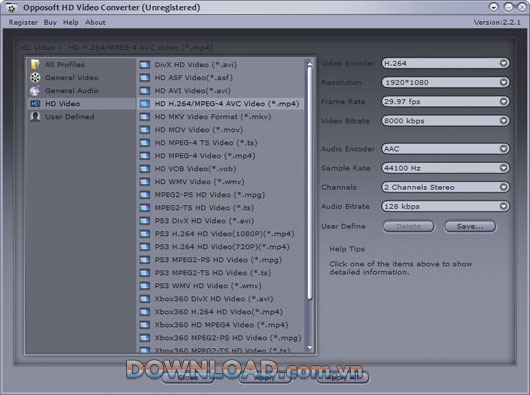Click the icon beside HD MOV Video (*.mov)
This screenshot has width=530, height=395.
coord(145,130)
